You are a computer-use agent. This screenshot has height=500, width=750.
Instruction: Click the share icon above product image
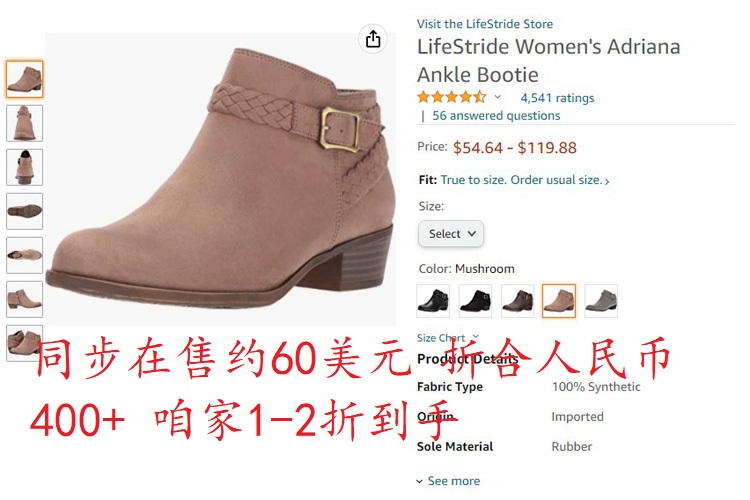pos(373,39)
